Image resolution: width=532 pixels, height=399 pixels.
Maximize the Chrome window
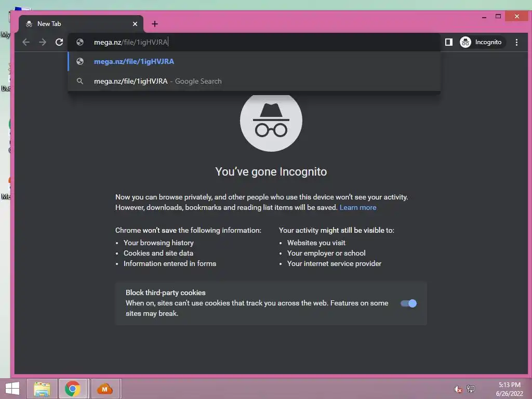point(498,16)
